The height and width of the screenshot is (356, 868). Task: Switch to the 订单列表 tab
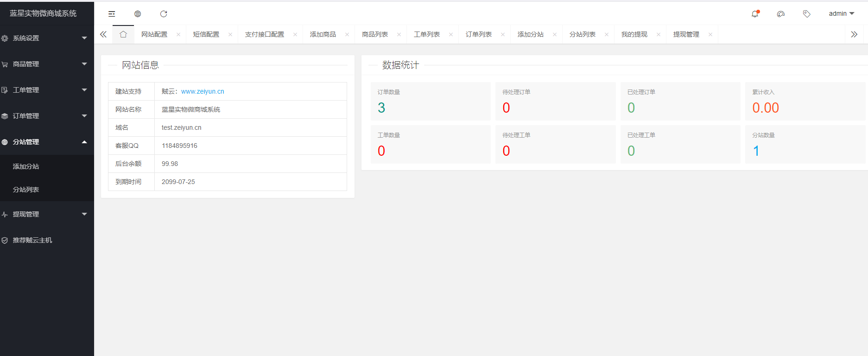click(x=479, y=34)
